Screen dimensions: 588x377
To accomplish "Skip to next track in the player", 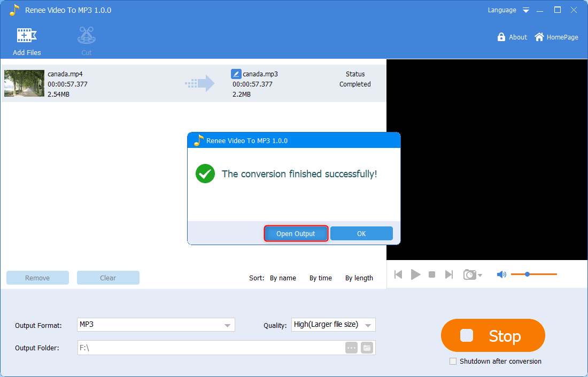I will pyautogui.click(x=449, y=274).
